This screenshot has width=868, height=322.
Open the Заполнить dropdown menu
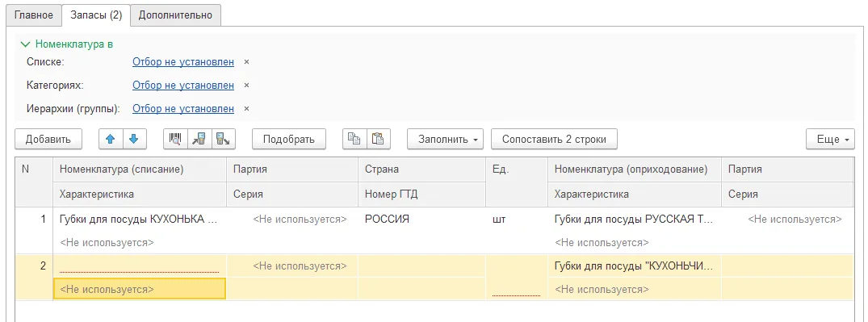pos(445,139)
